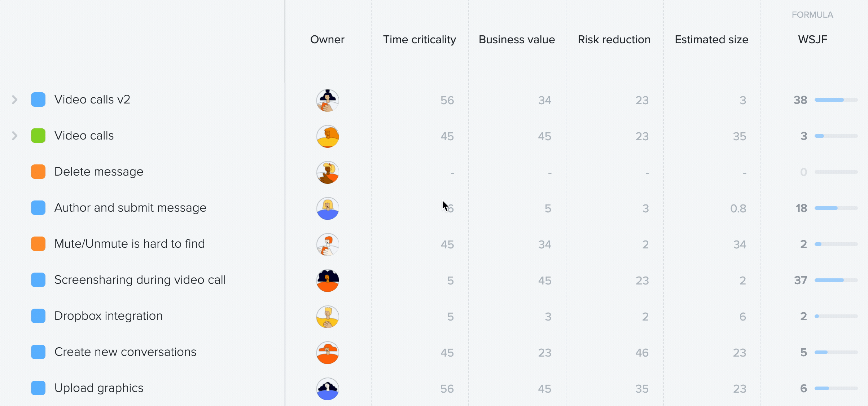Image resolution: width=868 pixels, height=406 pixels.
Task: Open the Screensharing during video call item
Action: (x=140, y=280)
